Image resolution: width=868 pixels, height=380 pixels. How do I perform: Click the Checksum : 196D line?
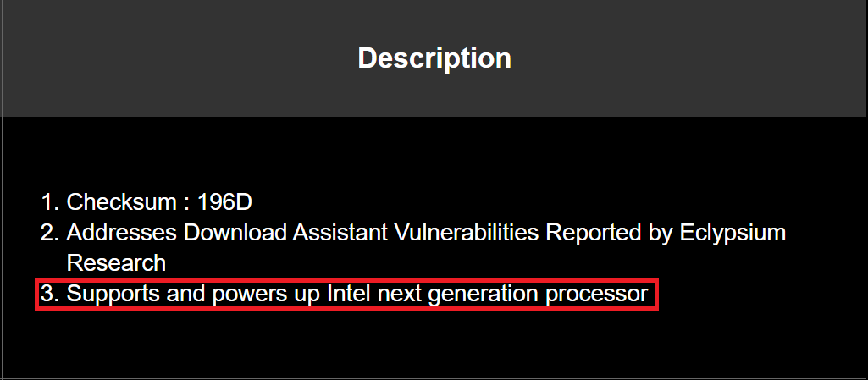(159, 203)
